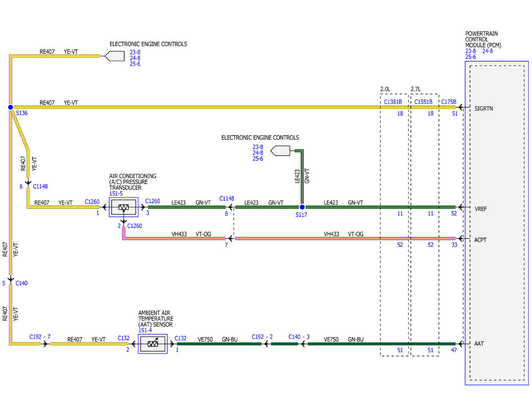Click the C1381B connector label
This screenshot has height=411, width=532.
[x=393, y=102]
